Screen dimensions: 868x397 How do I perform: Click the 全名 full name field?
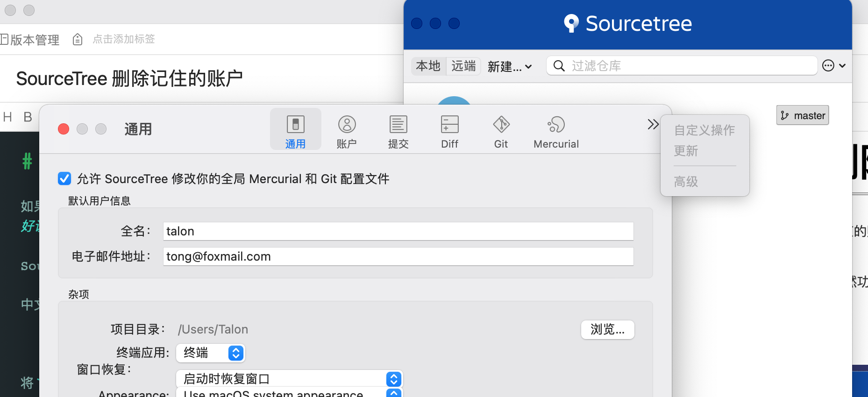point(398,231)
